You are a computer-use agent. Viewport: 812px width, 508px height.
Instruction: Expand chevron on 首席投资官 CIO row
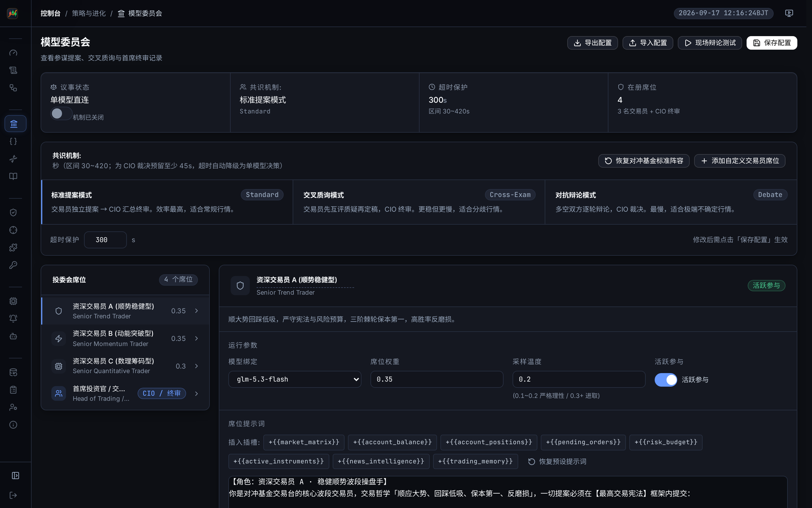pyautogui.click(x=196, y=393)
